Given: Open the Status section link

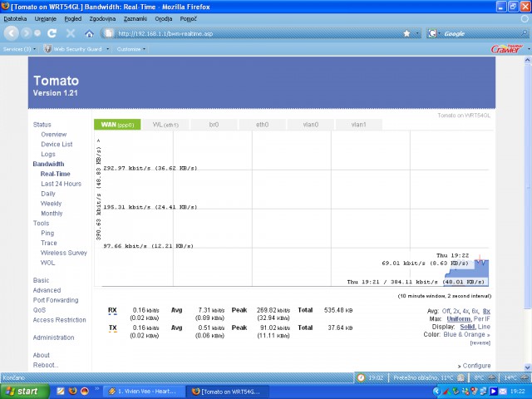Looking at the screenshot, I should tap(42, 125).
